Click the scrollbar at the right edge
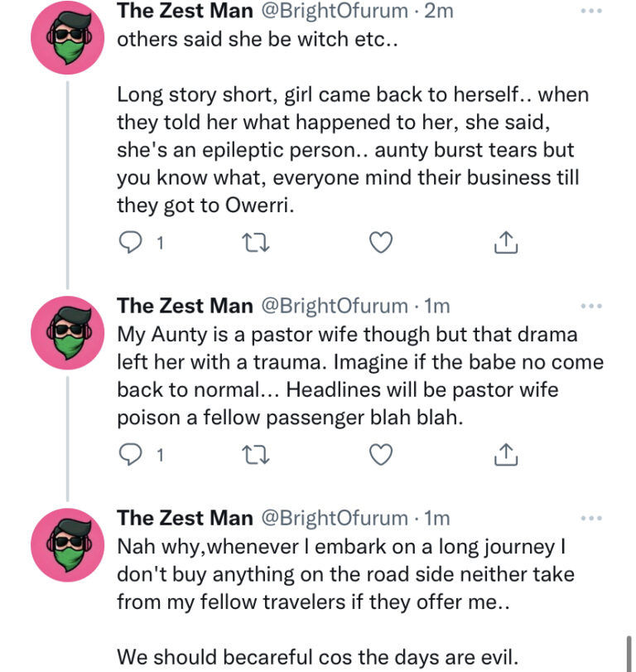The image size is (636, 672). click(630, 650)
